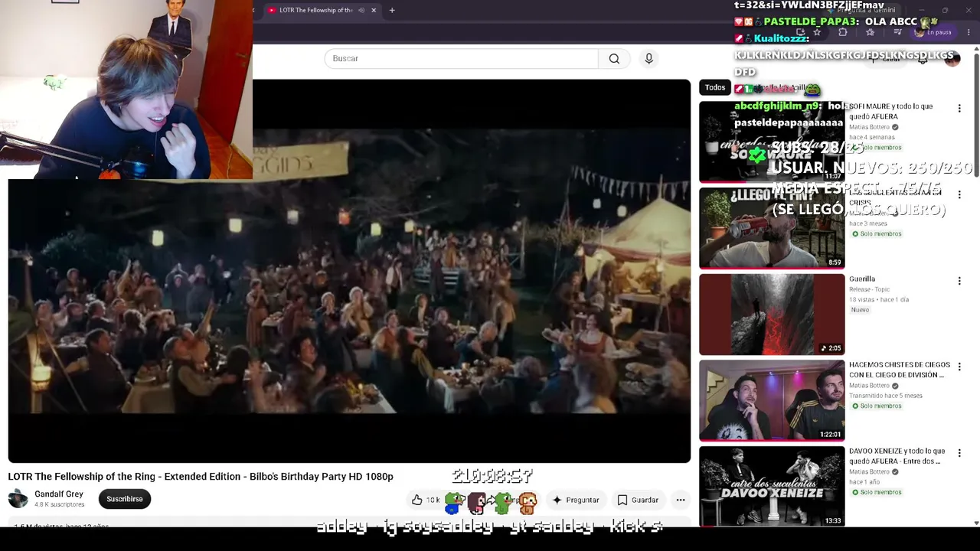Click the Bilbo's party video player
980x551 pixels.
pos(349,271)
